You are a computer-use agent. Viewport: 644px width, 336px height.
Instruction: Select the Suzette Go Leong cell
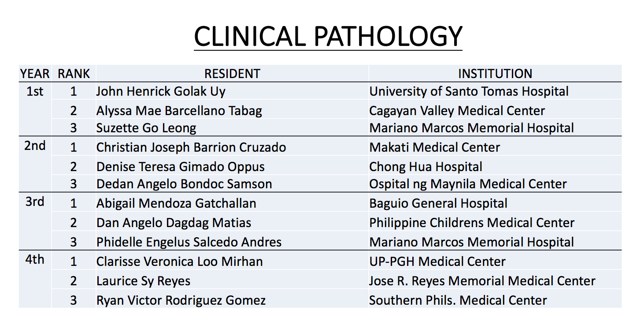[146, 128]
